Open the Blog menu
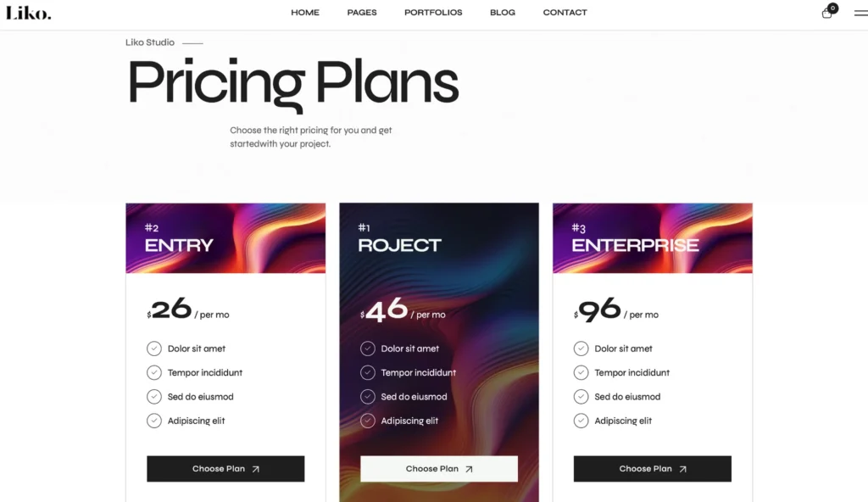 (x=503, y=13)
